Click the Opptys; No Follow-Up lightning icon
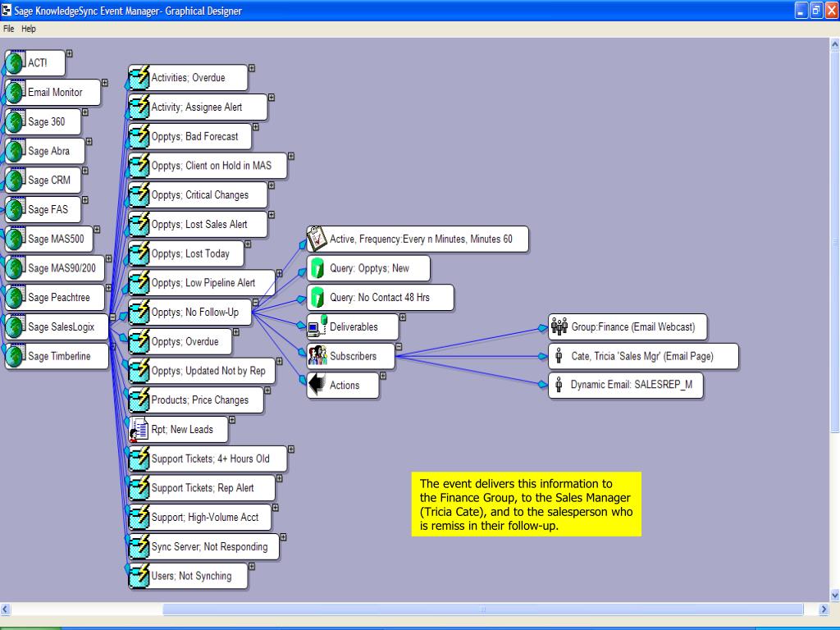The image size is (840, 630). tap(139, 313)
